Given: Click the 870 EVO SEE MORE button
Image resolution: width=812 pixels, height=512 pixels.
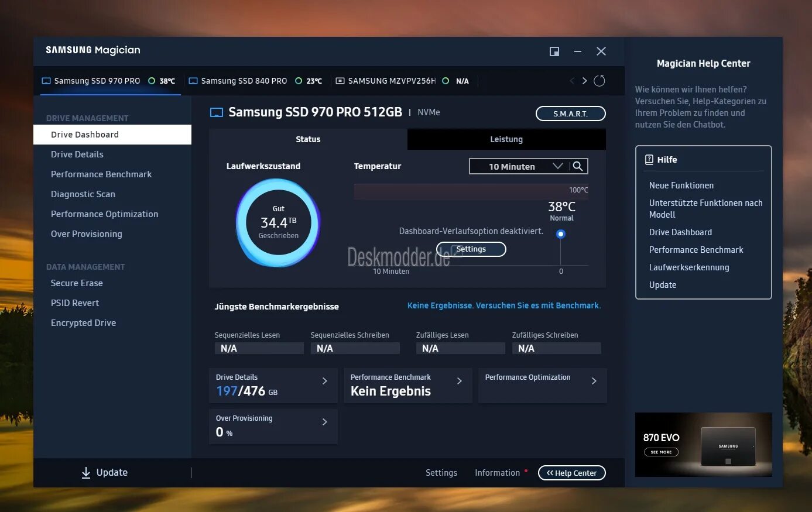Looking at the screenshot, I should pyautogui.click(x=661, y=452).
